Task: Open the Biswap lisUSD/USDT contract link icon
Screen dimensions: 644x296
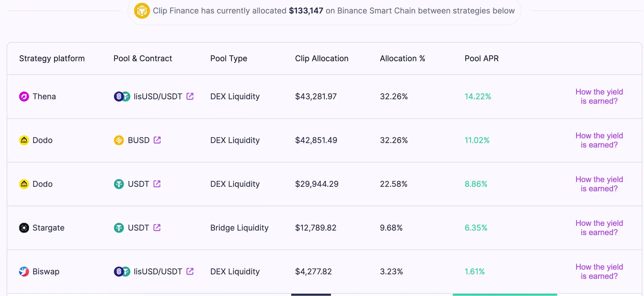Action: (190, 271)
